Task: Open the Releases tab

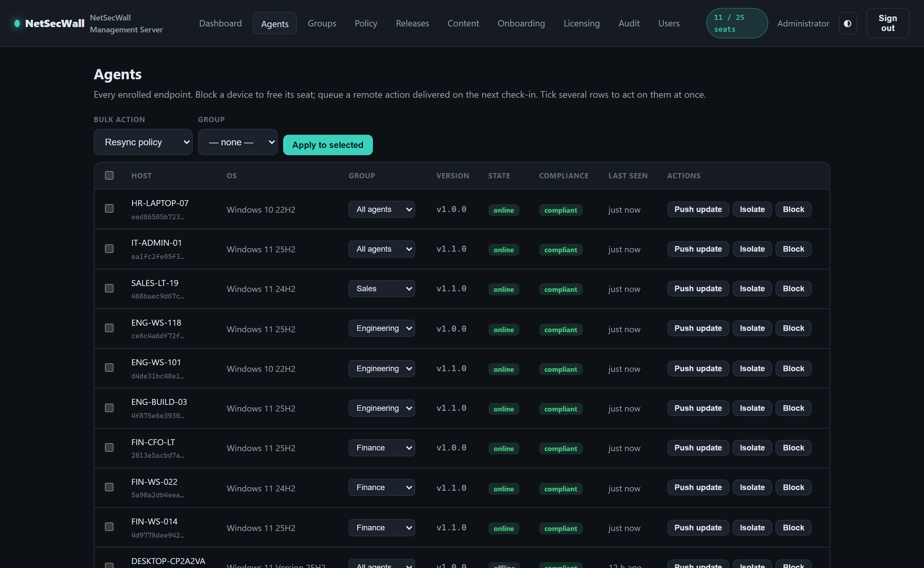Action: [x=412, y=23]
